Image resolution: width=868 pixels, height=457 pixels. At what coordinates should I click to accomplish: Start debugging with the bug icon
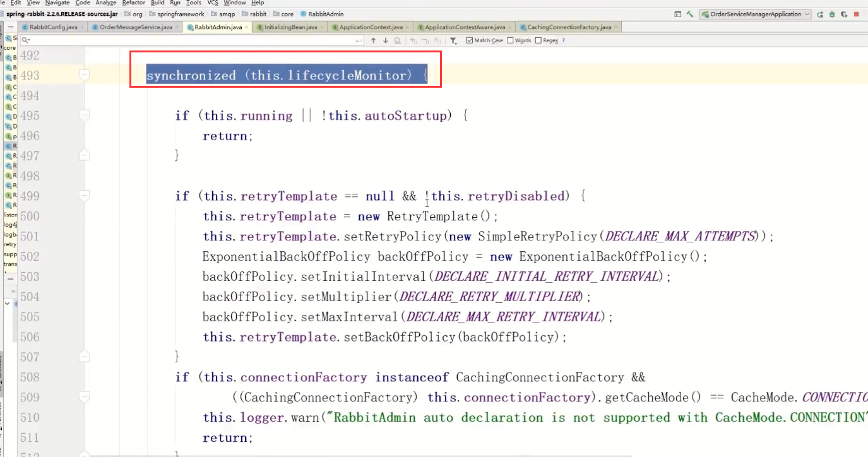(x=832, y=14)
